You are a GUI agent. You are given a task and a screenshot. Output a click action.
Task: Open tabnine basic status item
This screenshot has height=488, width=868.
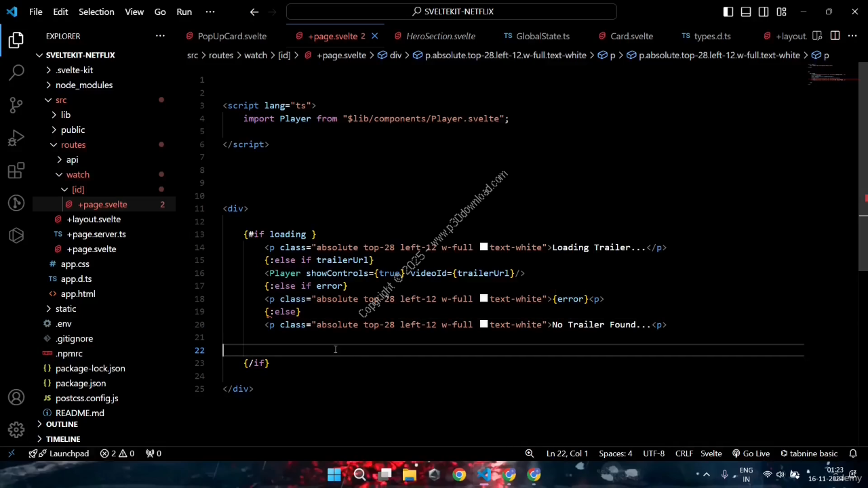click(x=809, y=453)
